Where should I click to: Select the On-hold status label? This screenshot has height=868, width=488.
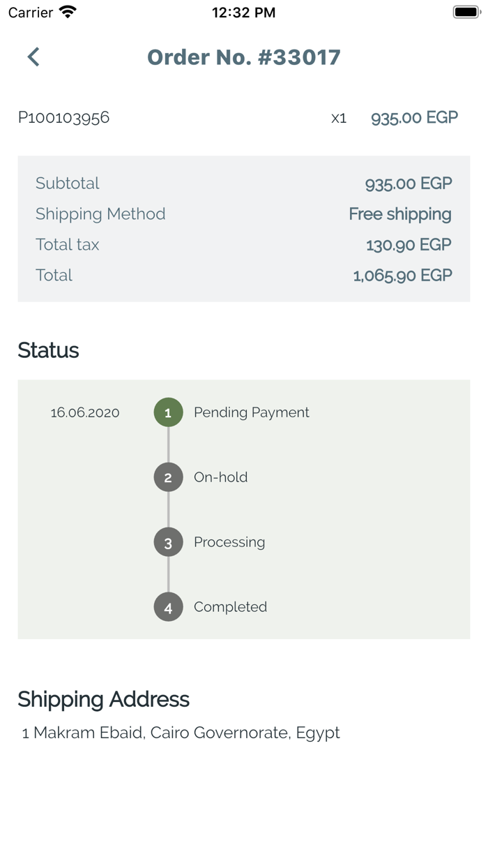coord(220,477)
